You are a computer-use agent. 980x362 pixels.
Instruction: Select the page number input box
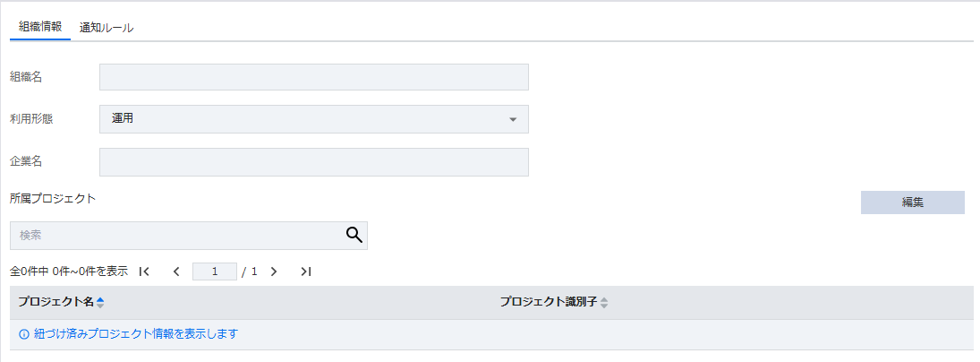click(x=215, y=271)
